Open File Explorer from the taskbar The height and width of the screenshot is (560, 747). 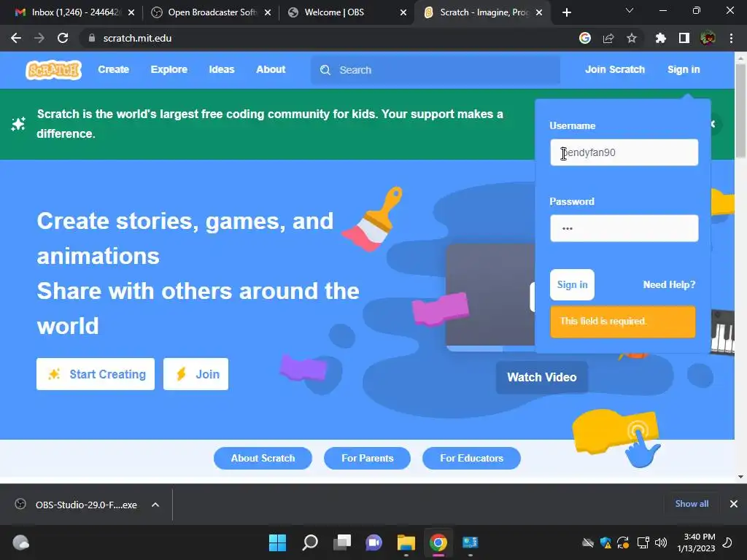(x=406, y=542)
